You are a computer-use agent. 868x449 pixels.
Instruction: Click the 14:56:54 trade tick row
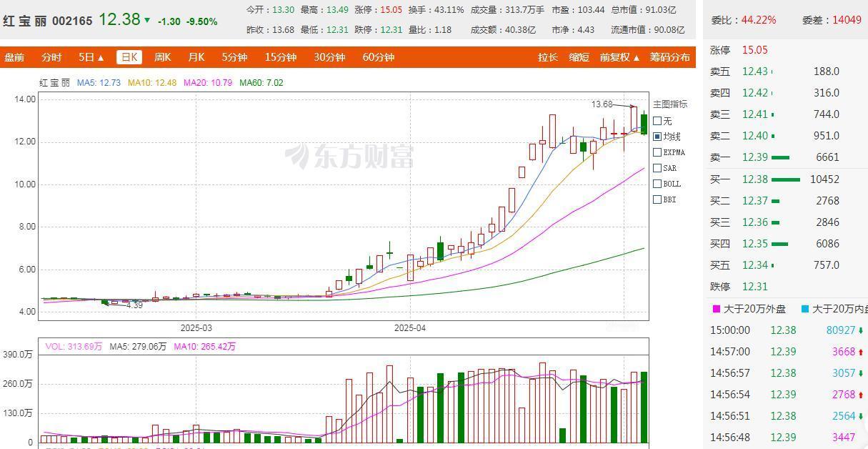click(x=787, y=395)
